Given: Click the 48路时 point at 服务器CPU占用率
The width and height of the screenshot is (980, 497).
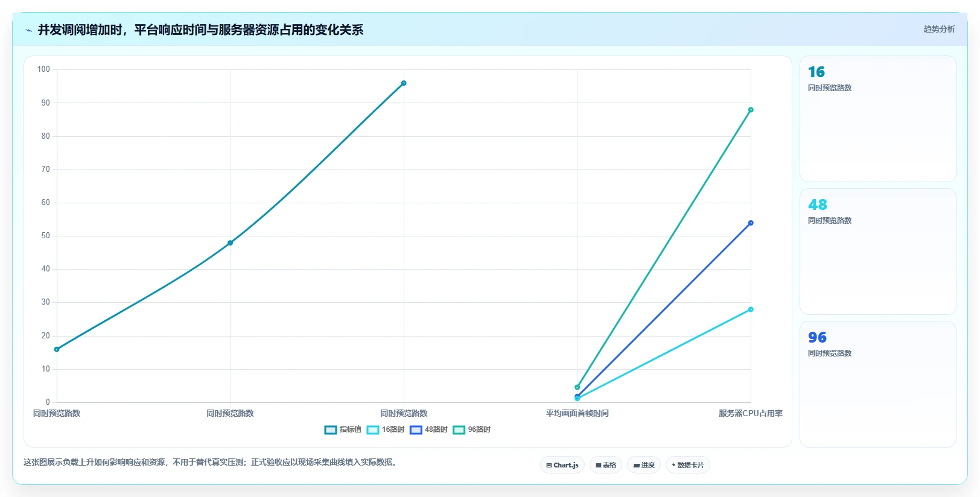Looking at the screenshot, I should [751, 223].
